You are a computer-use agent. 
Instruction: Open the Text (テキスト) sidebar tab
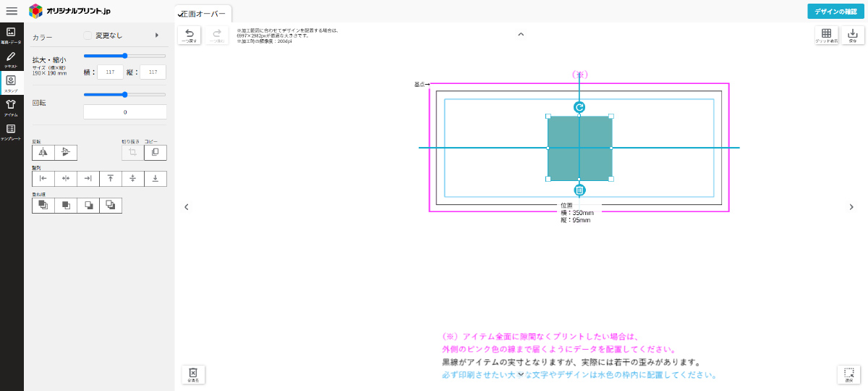pyautogui.click(x=11, y=59)
